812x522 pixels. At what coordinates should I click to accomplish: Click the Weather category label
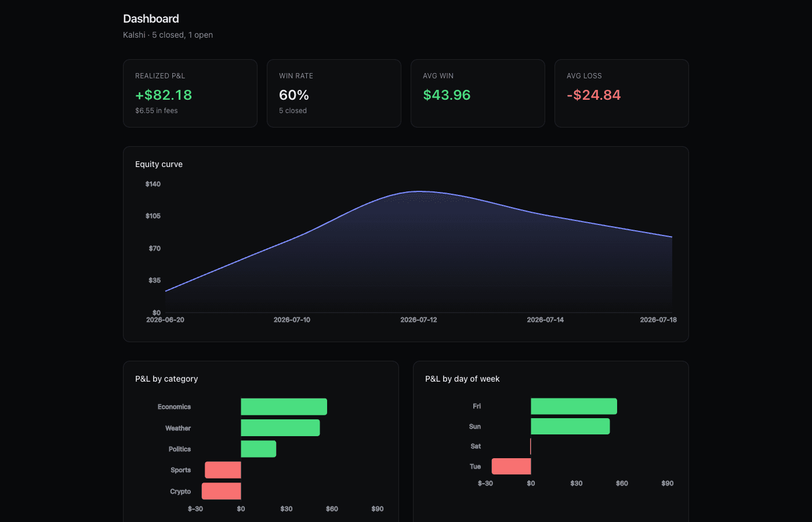tap(178, 428)
